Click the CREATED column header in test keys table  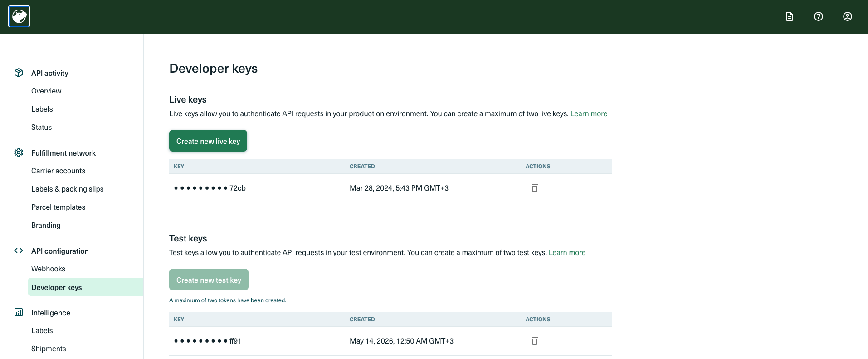(x=362, y=320)
